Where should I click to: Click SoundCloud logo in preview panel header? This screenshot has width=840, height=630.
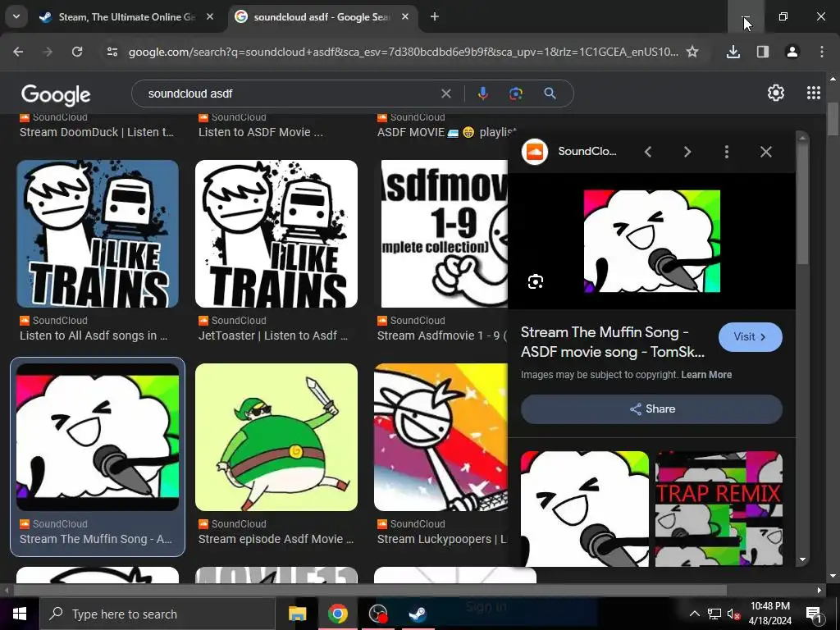pyautogui.click(x=535, y=152)
